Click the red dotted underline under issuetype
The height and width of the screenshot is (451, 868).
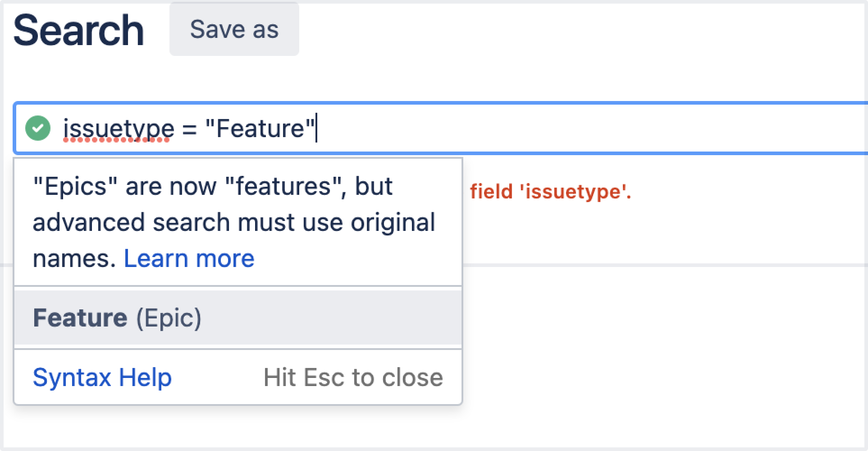coord(116,140)
